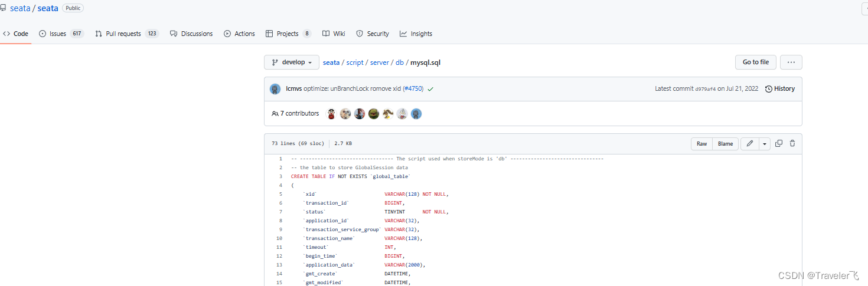
Task: Navigate to db folder in breadcrumb
Action: pyautogui.click(x=400, y=62)
